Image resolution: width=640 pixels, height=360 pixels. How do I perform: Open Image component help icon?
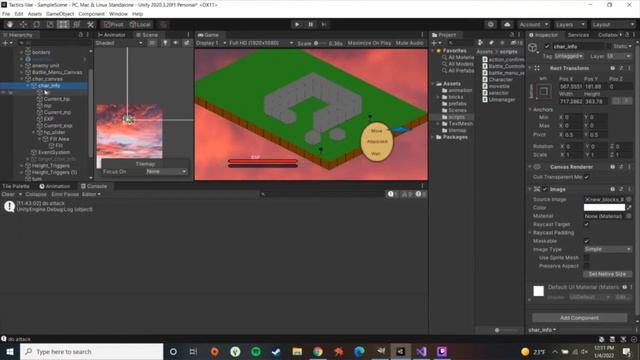pyautogui.click(x=612, y=189)
